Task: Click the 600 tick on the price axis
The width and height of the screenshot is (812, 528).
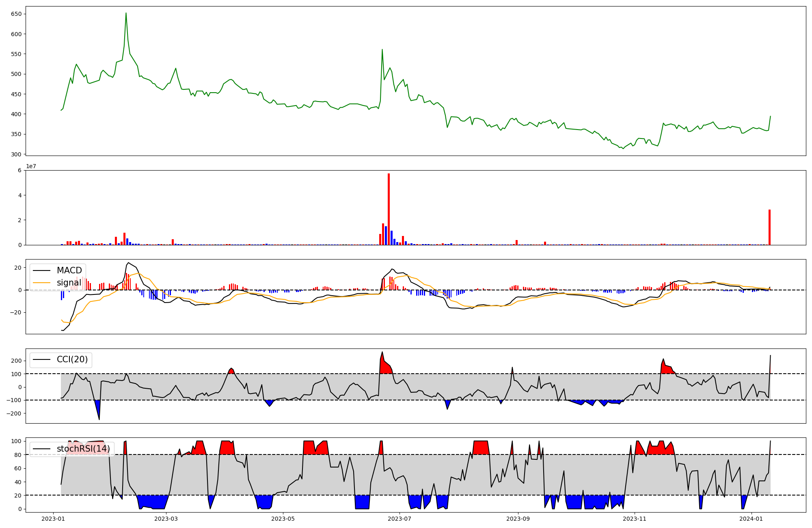Action: (17, 34)
